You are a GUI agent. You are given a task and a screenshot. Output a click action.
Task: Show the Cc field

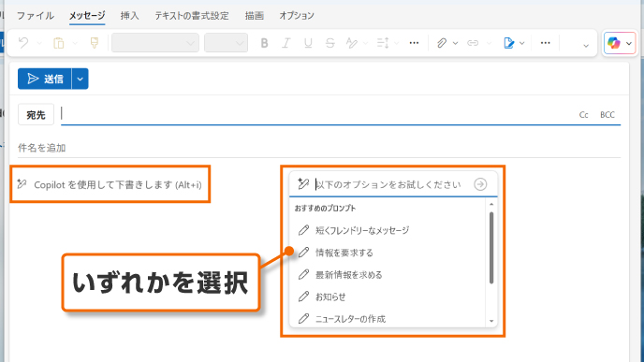point(584,115)
